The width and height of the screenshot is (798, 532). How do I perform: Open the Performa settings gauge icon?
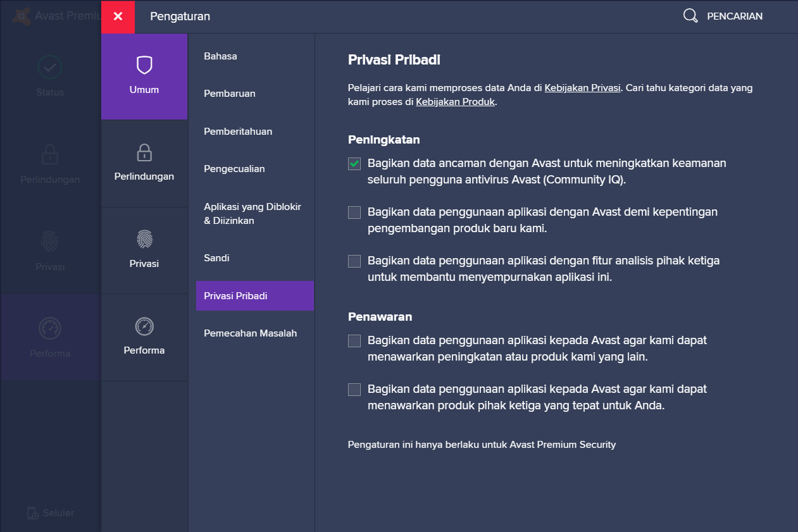tap(144, 327)
